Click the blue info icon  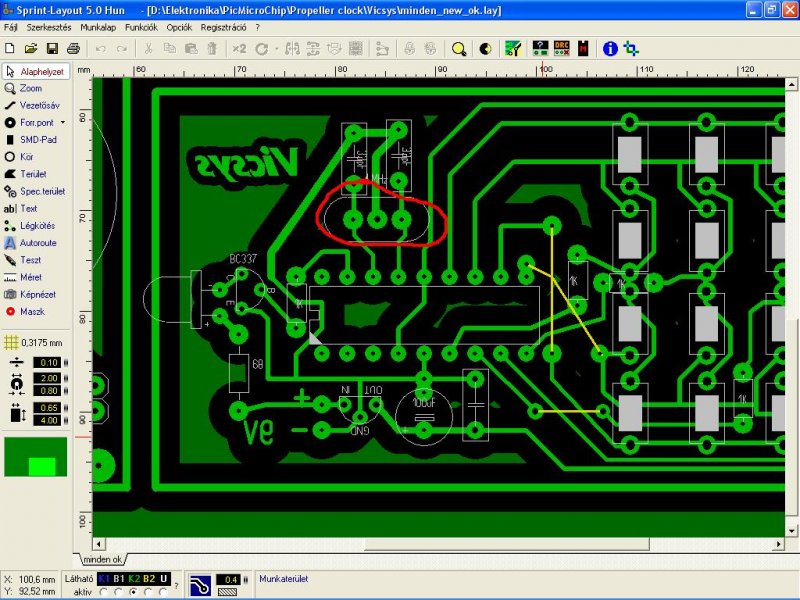(610, 49)
